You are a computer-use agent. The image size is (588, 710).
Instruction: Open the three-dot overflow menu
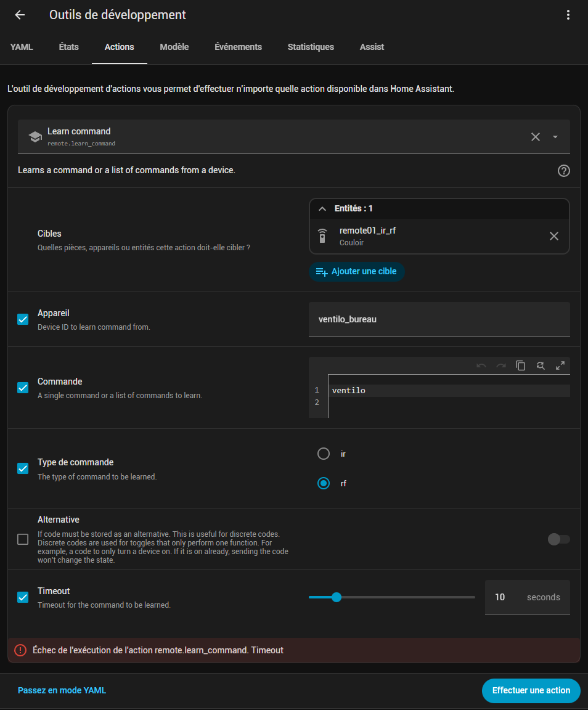[x=568, y=15]
